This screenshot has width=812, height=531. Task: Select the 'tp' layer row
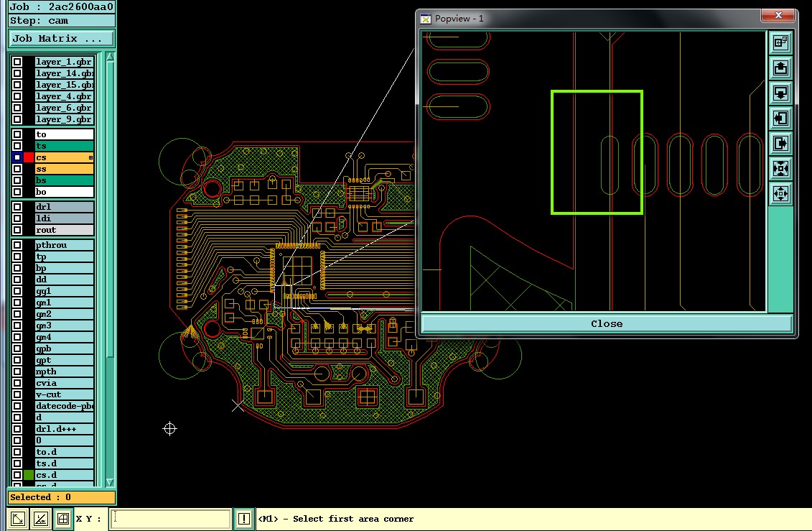pos(64,257)
